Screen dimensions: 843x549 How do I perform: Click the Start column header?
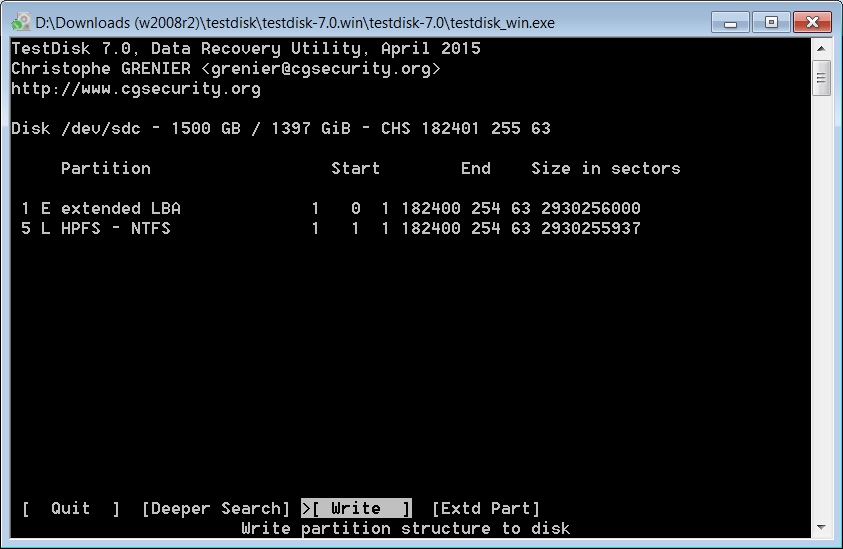point(355,168)
